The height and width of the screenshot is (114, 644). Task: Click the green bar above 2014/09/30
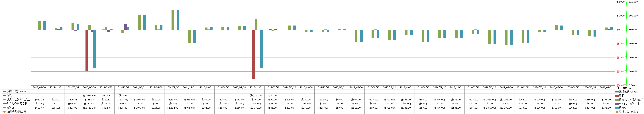(173, 20)
